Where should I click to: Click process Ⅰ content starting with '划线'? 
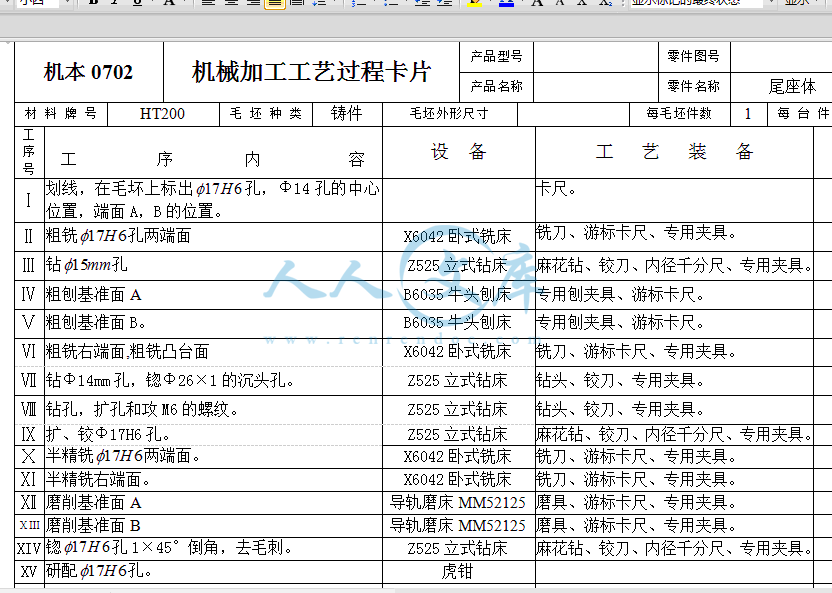pyautogui.click(x=213, y=200)
